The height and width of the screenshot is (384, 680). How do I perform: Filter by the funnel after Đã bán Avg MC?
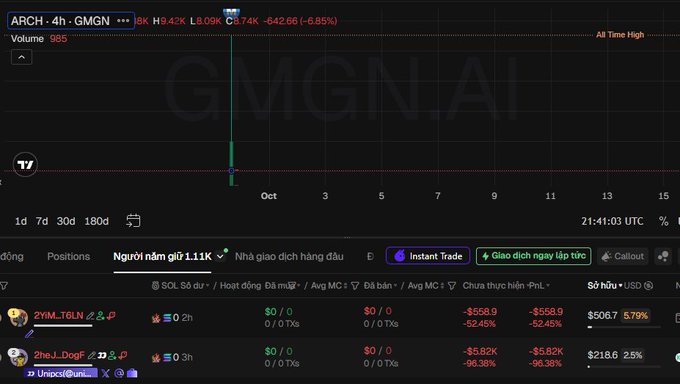coord(451,286)
